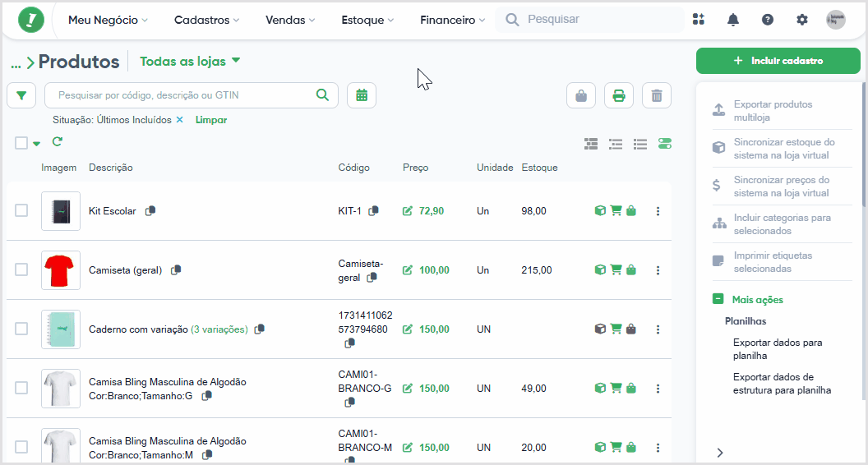The image size is (868, 465).
Task: Open the three-dot menu for Kit Escolar
Action: tap(658, 211)
